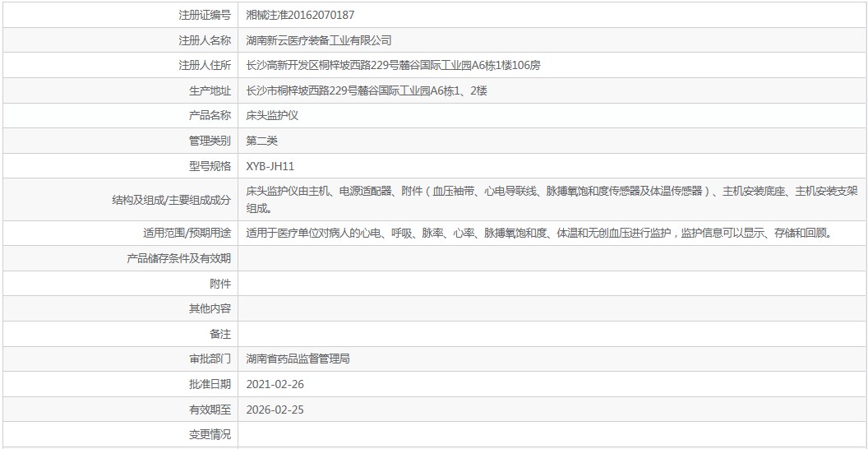Screen dimensions: 868x449
Task: Select model value XYB-JH11
Action: click(270, 166)
